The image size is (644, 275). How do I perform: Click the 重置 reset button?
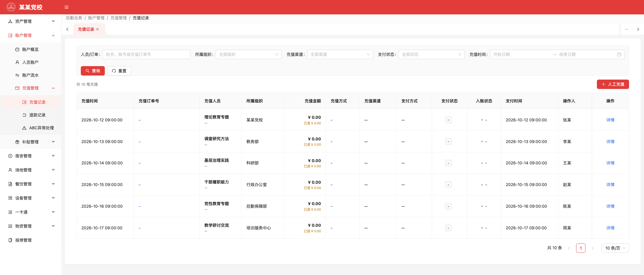click(119, 71)
